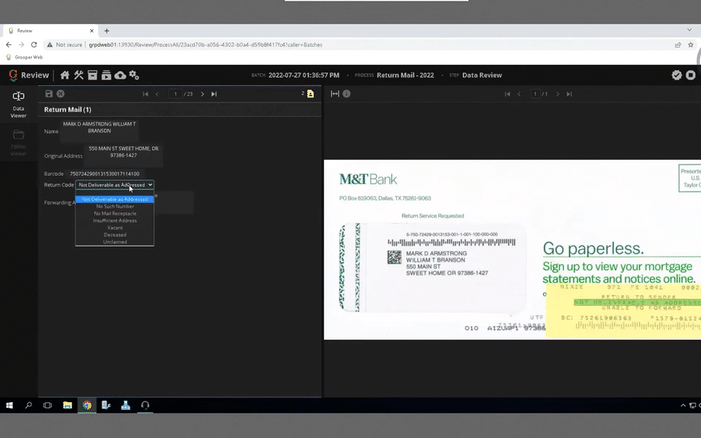The image size is (701, 438).
Task: Open the Batches archive box icon
Action: [93, 75]
